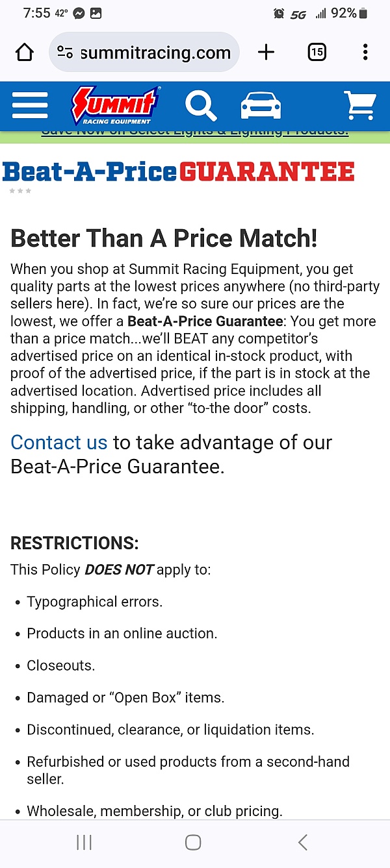Open the site search magnifier
The height and width of the screenshot is (868, 390).
200,105
